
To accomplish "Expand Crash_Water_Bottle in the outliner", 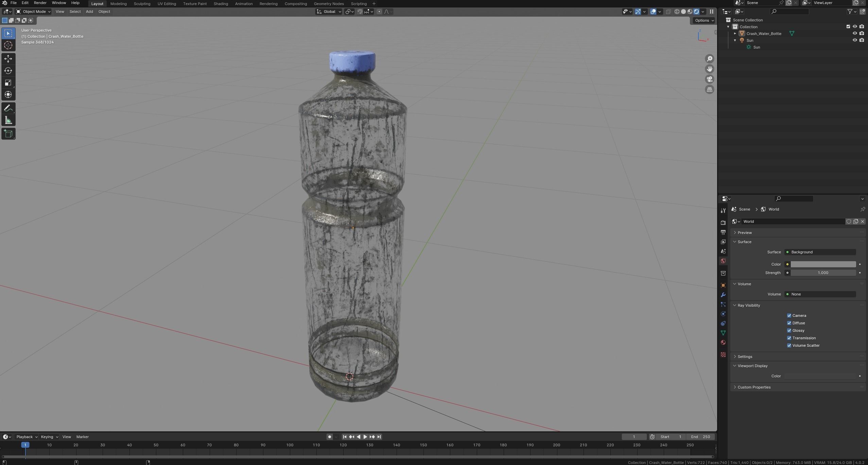I will pyautogui.click(x=735, y=33).
